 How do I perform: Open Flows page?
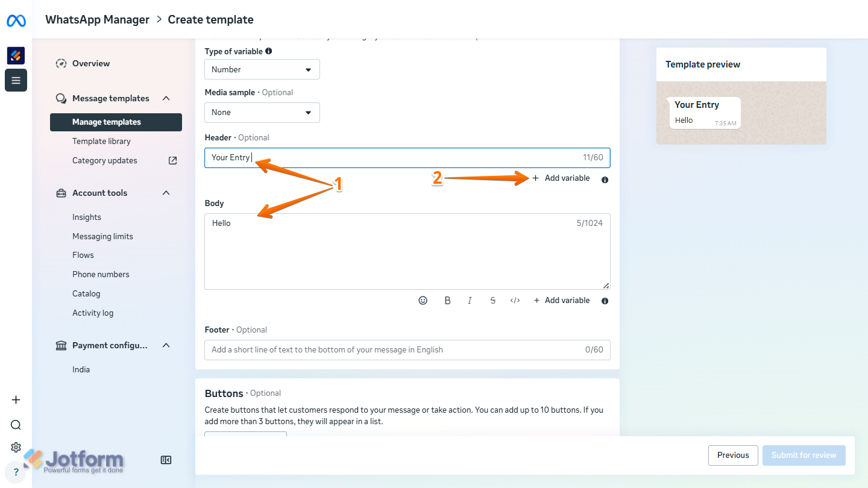[x=83, y=255]
